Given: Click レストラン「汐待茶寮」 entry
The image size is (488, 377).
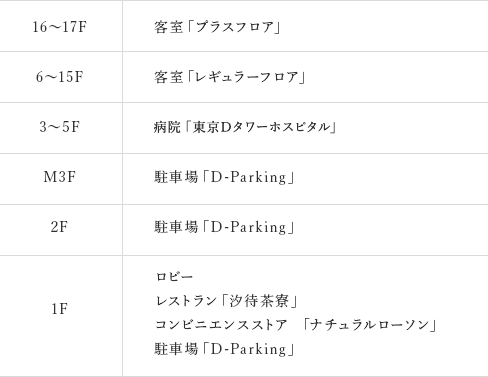Looking at the screenshot, I should tap(226, 301).
